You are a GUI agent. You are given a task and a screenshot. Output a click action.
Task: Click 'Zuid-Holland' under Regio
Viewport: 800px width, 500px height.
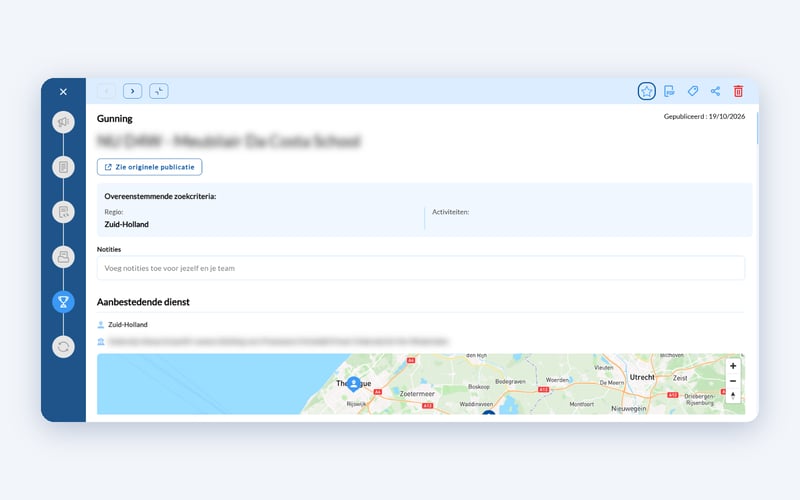(127, 224)
